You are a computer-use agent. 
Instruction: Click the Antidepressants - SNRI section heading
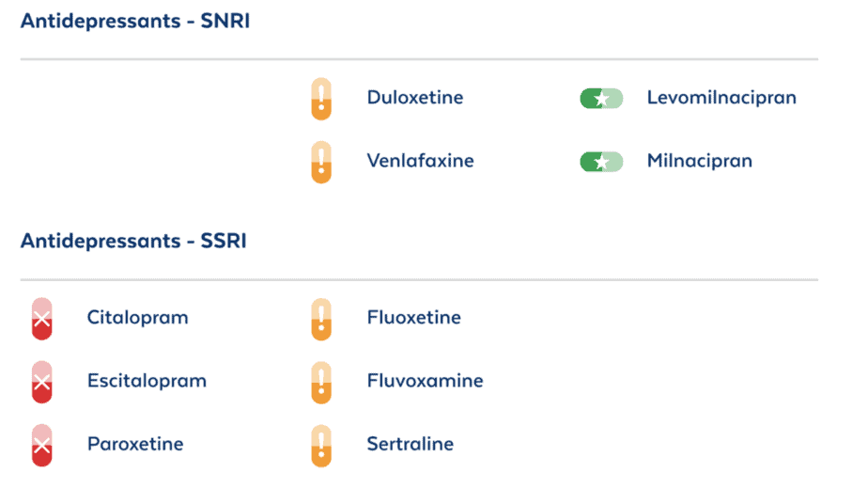135,21
